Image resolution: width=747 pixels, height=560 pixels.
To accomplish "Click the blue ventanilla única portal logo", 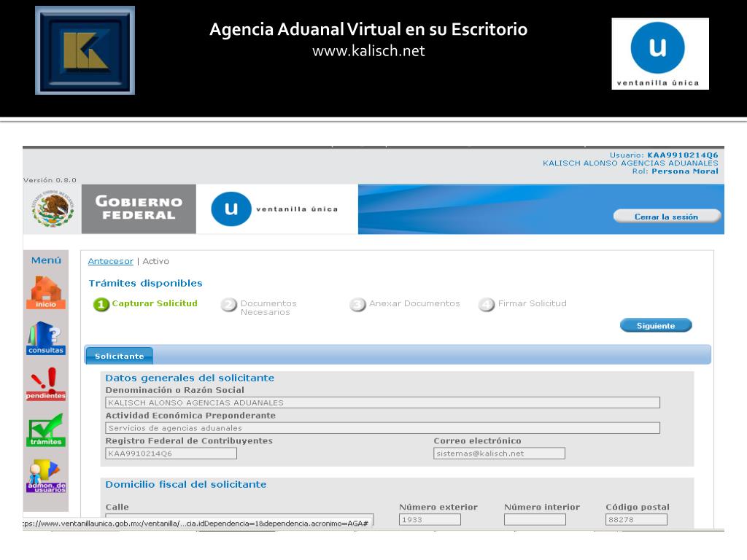I will pyautogui.click(x=274, y=209).
